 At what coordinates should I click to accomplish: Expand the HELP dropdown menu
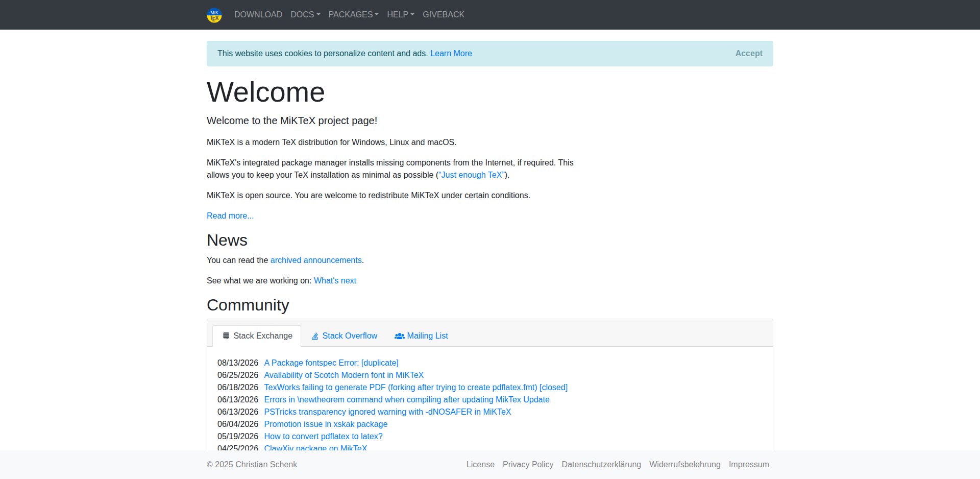coord(401,14)
